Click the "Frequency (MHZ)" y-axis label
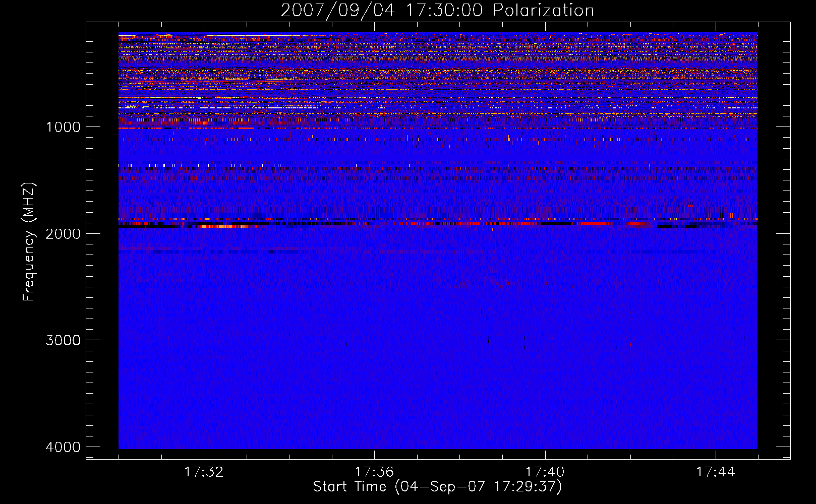 [29, 242]
